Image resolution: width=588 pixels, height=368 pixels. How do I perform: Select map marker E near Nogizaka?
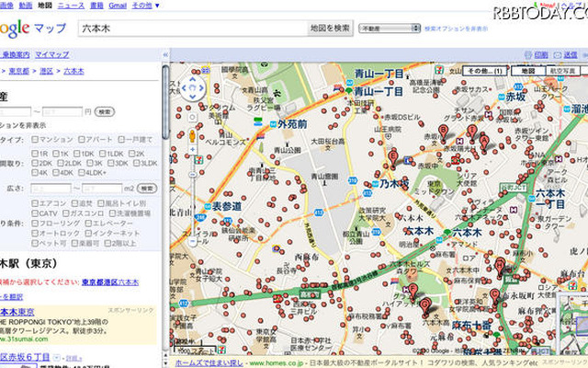coord(393,157)
